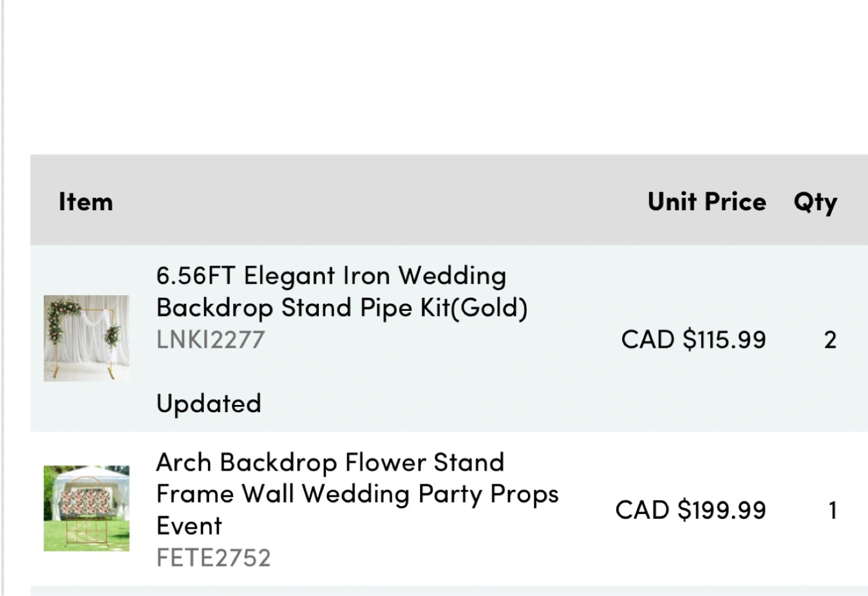
Task: Click the word "Arch" in second item title
Action: tap(183, 463)
